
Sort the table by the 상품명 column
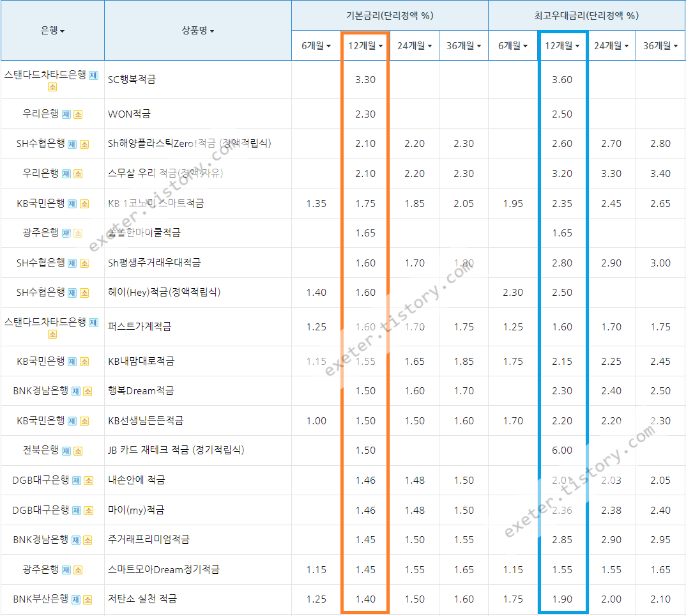[198, 30]
